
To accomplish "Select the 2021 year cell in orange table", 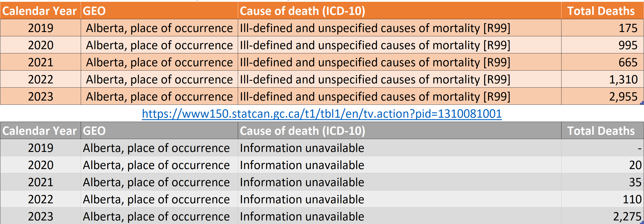I will click(x=41, y=62).
